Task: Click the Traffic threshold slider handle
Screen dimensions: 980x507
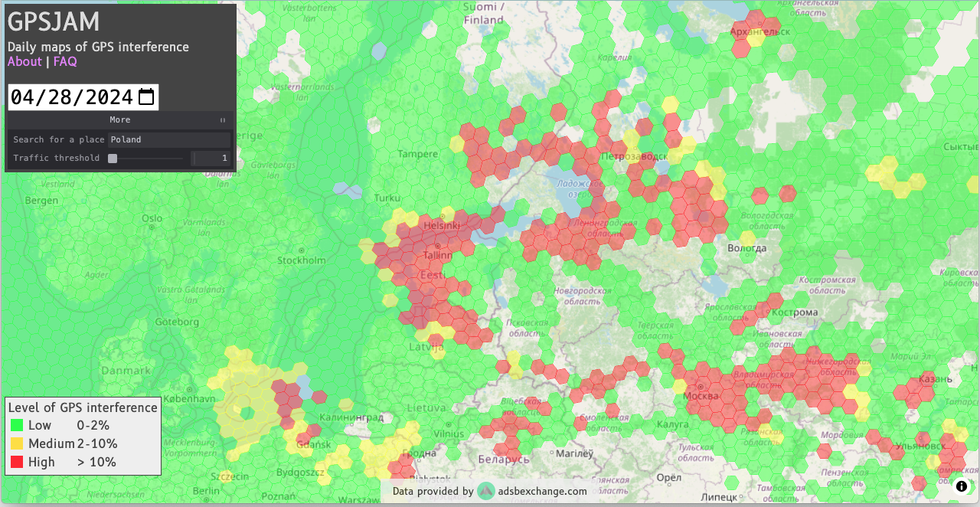Action: pos(113,159)
